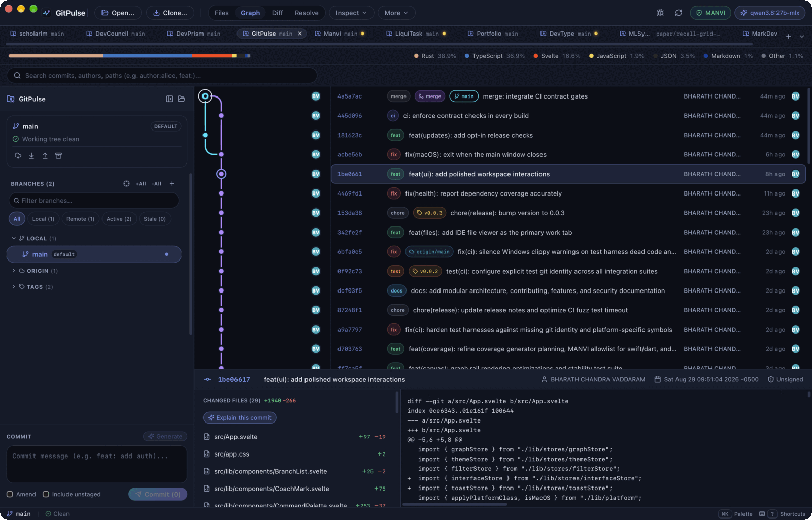
Task: Select the Active (2) filter chip
Action: (x=119, y=219)
